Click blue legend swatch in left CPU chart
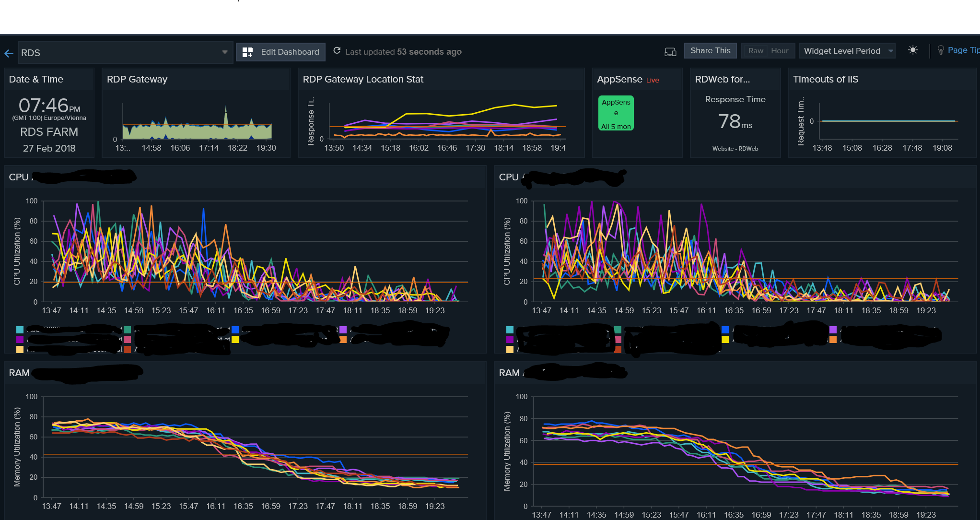The width and height of the screenshot is (980, 520). click(235, 330)
